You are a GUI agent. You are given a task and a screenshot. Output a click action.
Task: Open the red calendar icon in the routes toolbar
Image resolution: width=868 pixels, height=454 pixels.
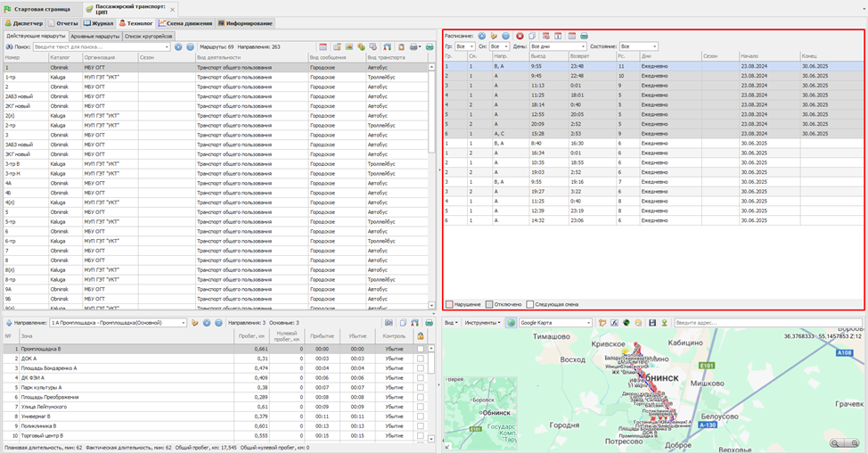[323, 47]
